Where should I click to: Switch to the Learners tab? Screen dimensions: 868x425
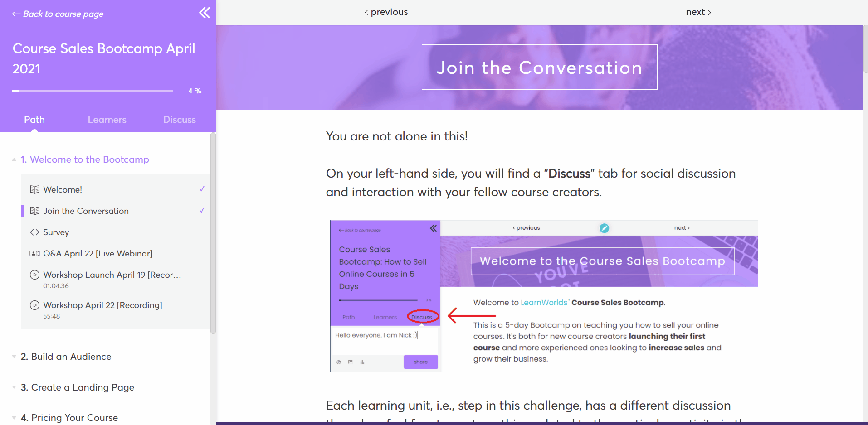[107, 120]
